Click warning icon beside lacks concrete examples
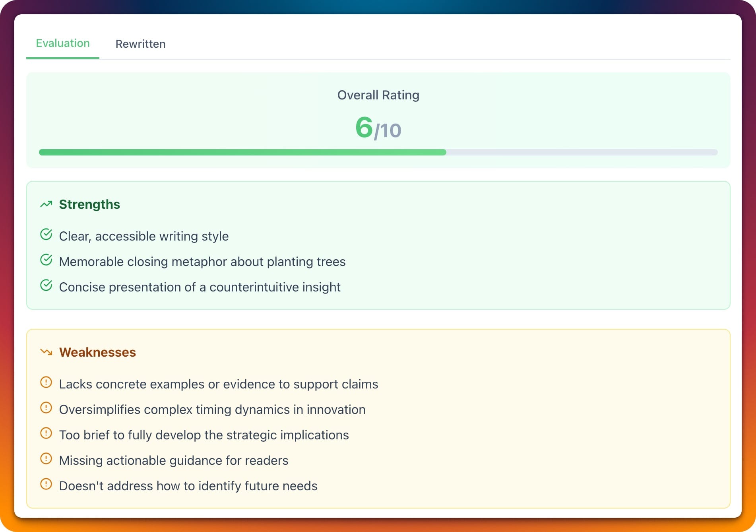The image size is (756, 532). pyautogui.click(x=46, y=383)
